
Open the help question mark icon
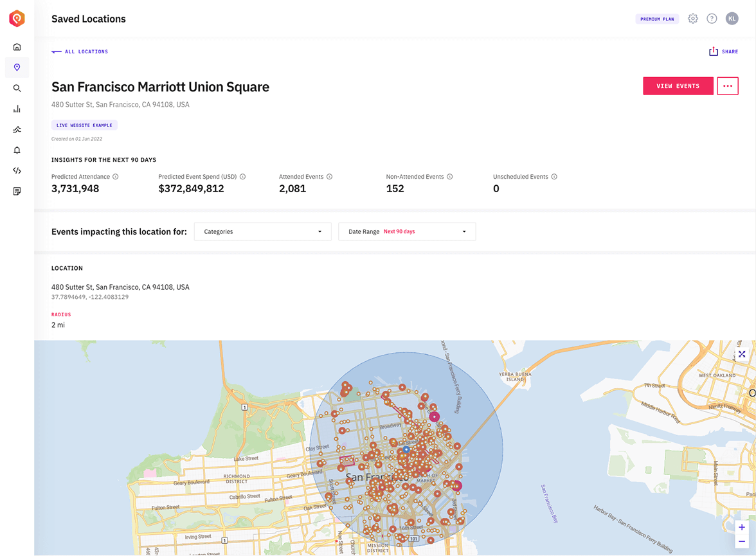tap(712, 19)
